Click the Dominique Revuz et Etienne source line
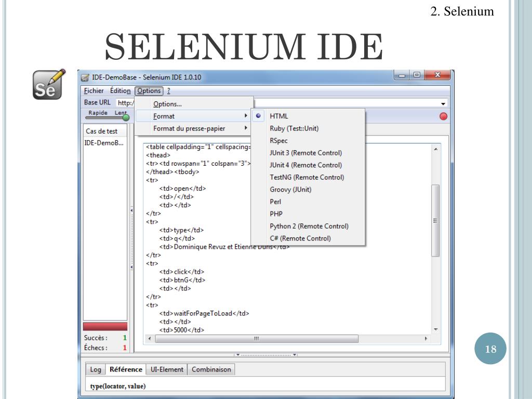532x399 pixels. pyautogui.click(x=224, y=247)
